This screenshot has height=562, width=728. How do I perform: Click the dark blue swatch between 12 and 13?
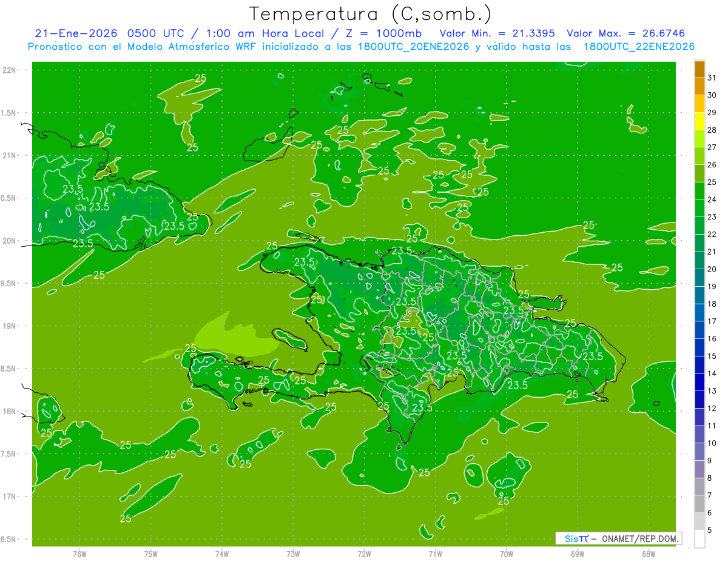pos(699,400)
